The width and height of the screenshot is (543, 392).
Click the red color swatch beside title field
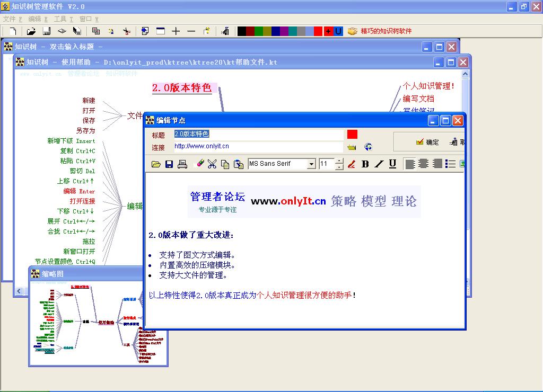coord(352,135)
